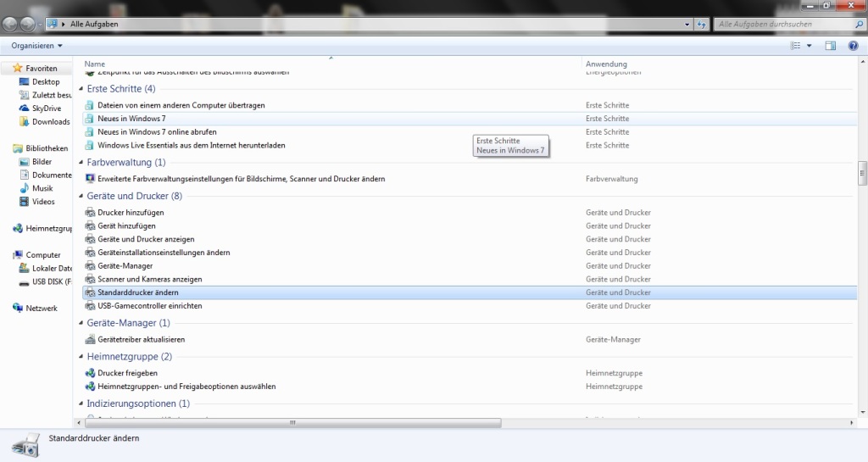This screenshot has width=868, height=462.
Task: Open the view options dropdown arrow
Action: click(809, 46)
